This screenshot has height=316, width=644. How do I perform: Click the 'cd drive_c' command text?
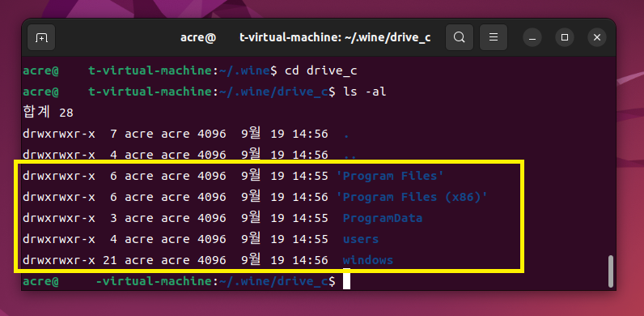[320, 70]
